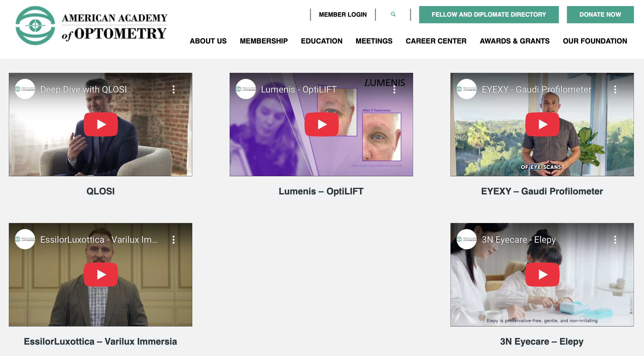Open the Fellow and Diplomate Directory
644x356 pixels.
point(489,15)
